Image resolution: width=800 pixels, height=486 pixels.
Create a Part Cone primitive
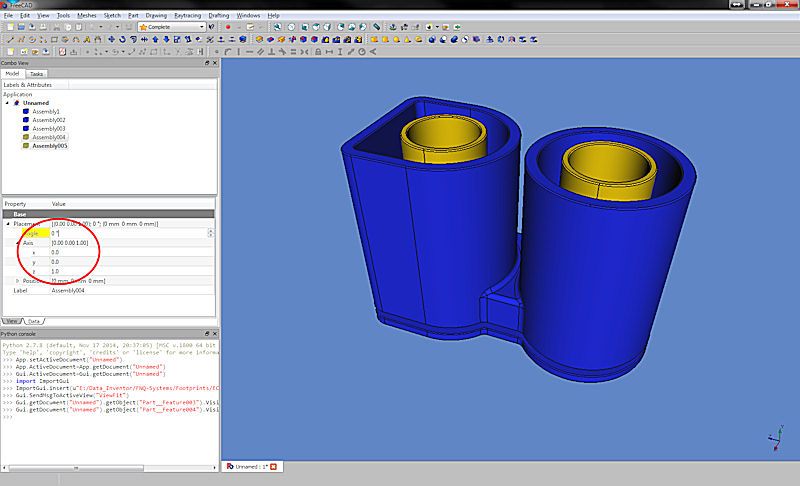tap(407, 39)
